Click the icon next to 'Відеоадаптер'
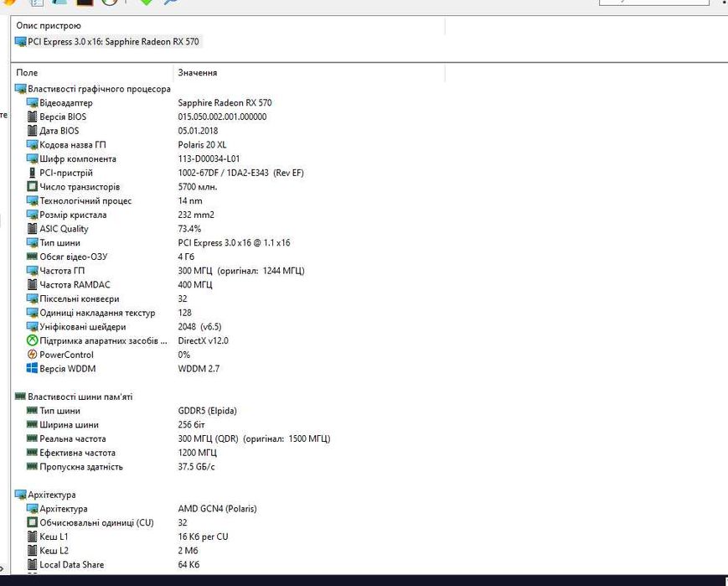Screen dimensions: 728x586 32,103
